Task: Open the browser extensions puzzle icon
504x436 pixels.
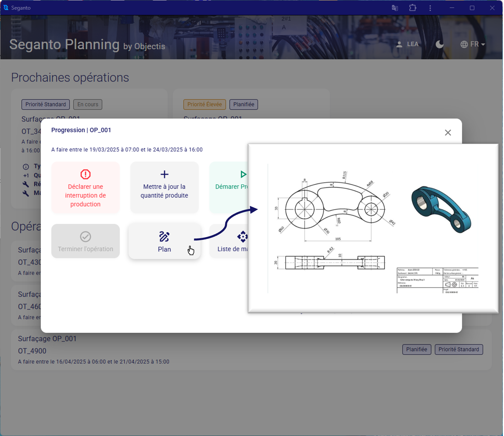Action: pos(413,8)
